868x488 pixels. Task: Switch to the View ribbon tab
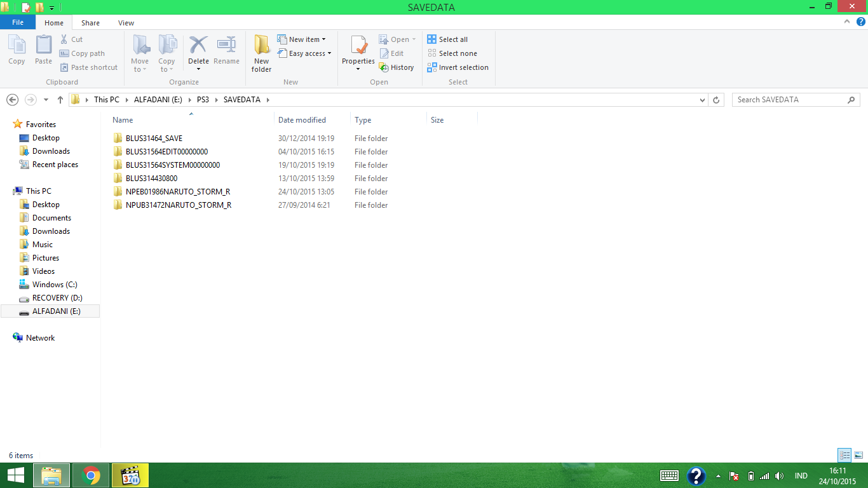click(126, 22)
